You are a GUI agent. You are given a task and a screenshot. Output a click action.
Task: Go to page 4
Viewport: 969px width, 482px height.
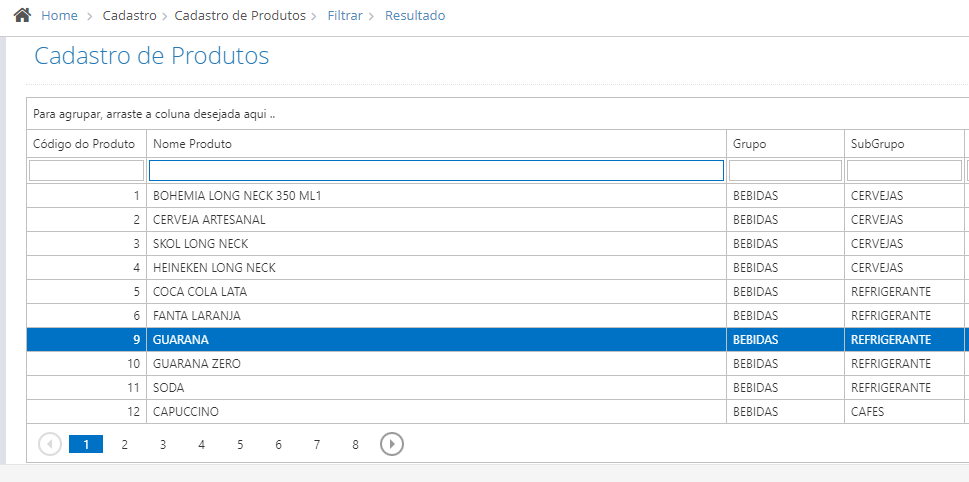(x=201, y=444)
